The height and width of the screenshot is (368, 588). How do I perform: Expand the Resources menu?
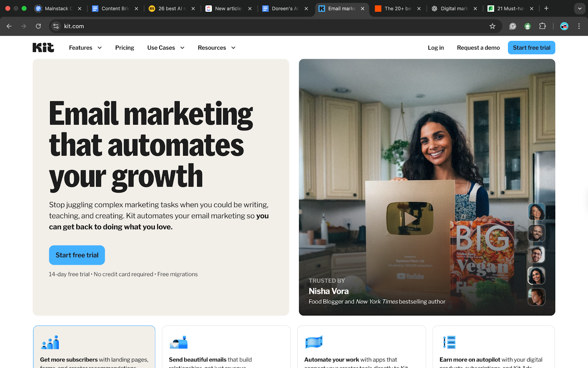(x=216, y=47)
